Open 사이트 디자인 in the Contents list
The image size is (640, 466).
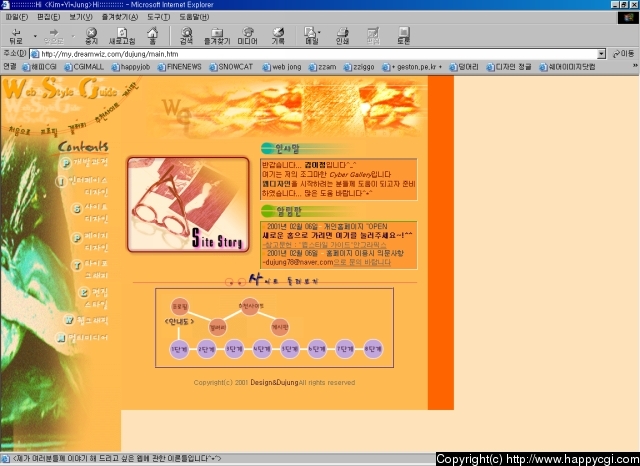(x=90, y=213)
